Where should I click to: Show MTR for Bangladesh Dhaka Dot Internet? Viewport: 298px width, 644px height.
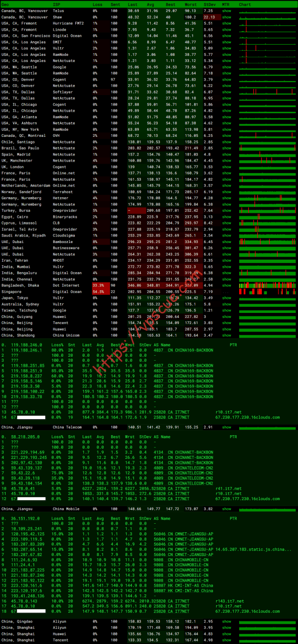[227, 285]
